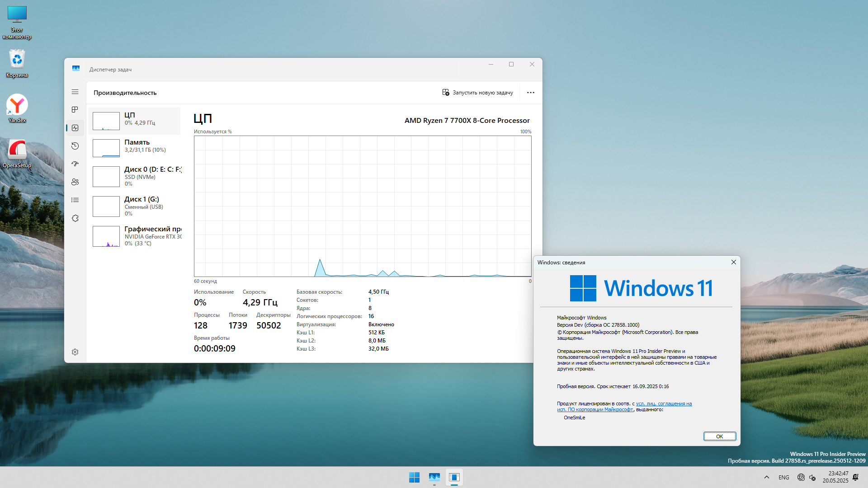Viewport: 868px width, 488px height.
Task: Click the licensee name 'OneSmiLe'
Action: click(x=574, y=418)
